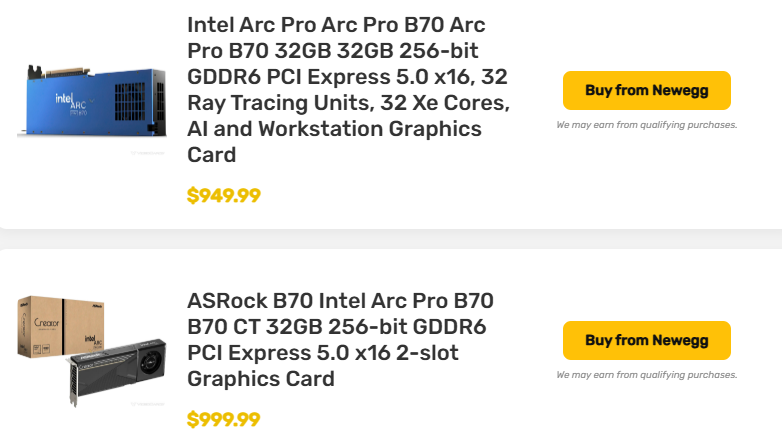The height and width of the screenshot is (438, 782).
Task: Click Buy from Newegg for ASRock B70
Action: pyautogui.click(x=646, y=340)
